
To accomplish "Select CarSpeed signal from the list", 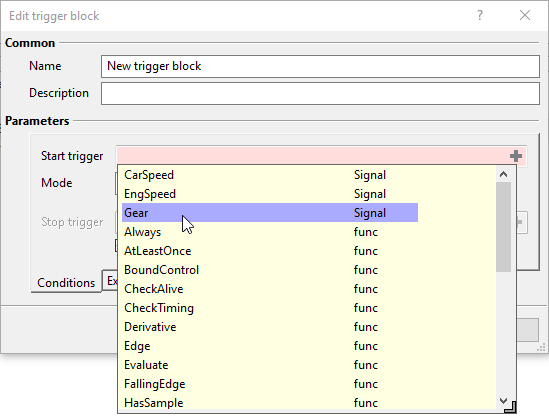I will click(270, 175).
